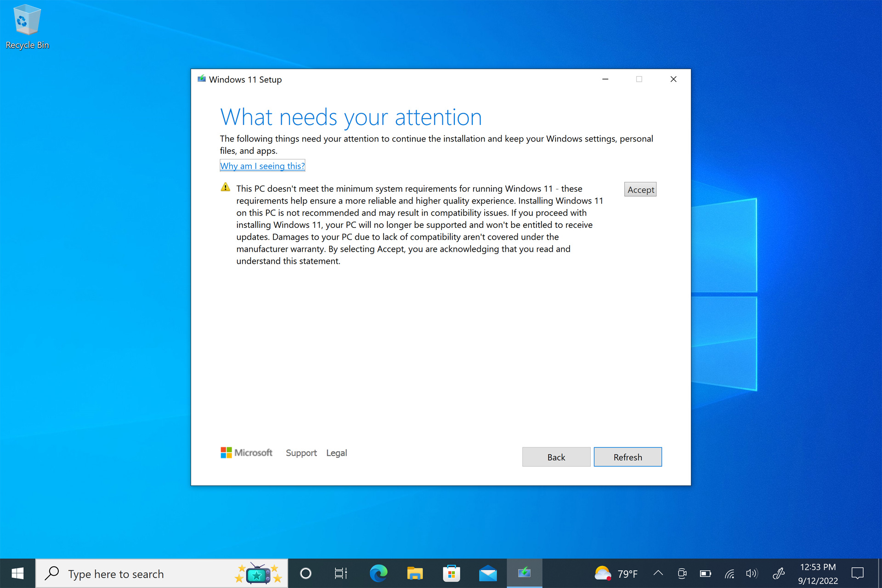Viewport: 882px width, 588px height.
Task: Click Windows 11 Setup taskbar icon
Action: click(524, 573)
